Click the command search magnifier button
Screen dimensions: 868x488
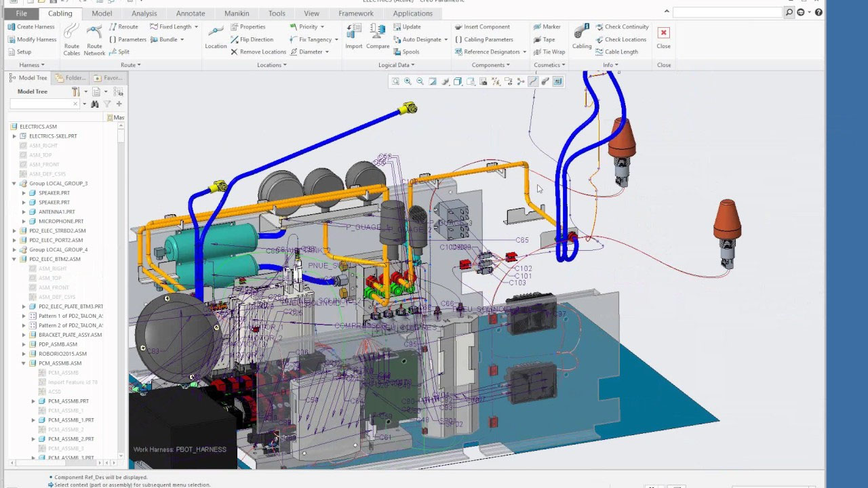[x=789, y=13]
